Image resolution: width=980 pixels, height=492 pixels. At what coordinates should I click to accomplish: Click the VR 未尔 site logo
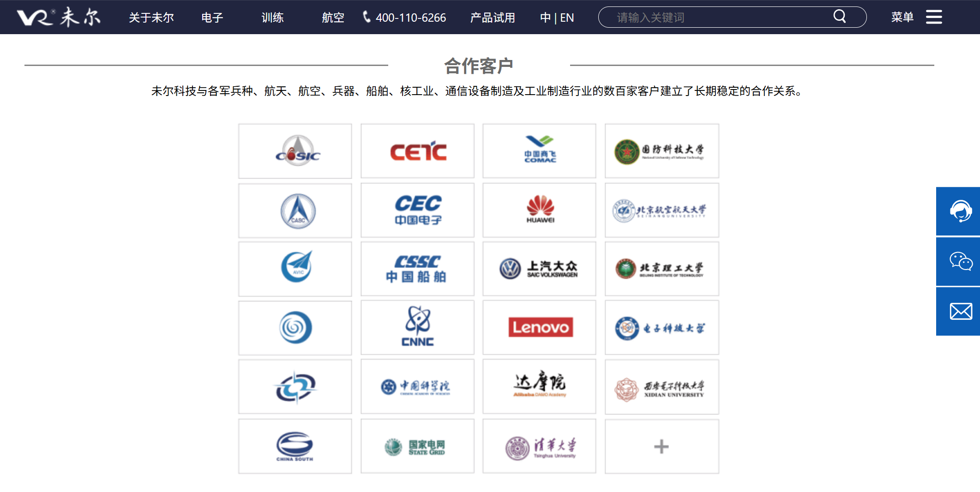click(x=59, y=17)
